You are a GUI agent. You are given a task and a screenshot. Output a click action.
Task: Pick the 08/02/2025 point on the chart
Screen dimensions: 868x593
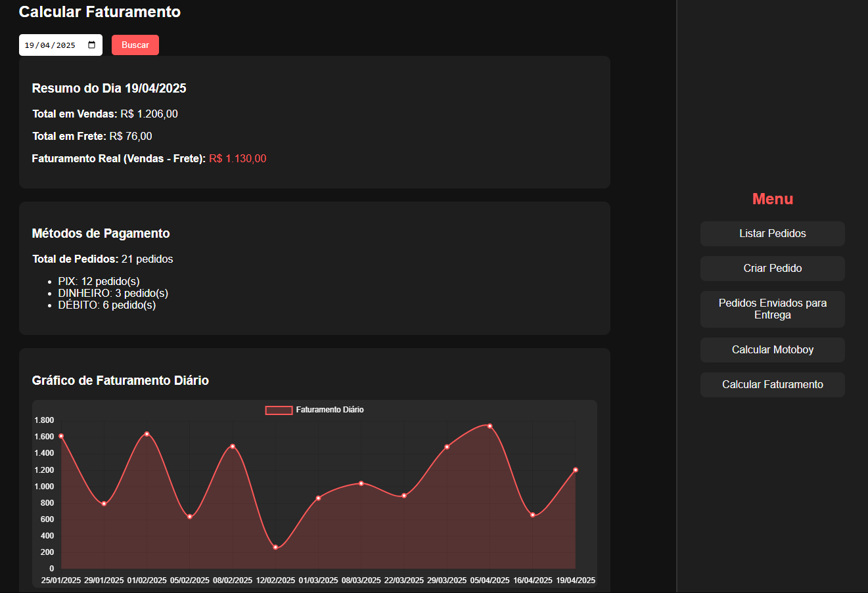point(233,447)
